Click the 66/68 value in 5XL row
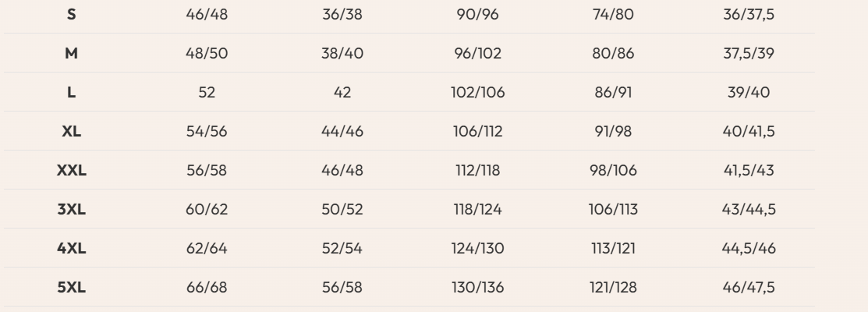This screenshot has height=312, width=868. click(207, 288)
